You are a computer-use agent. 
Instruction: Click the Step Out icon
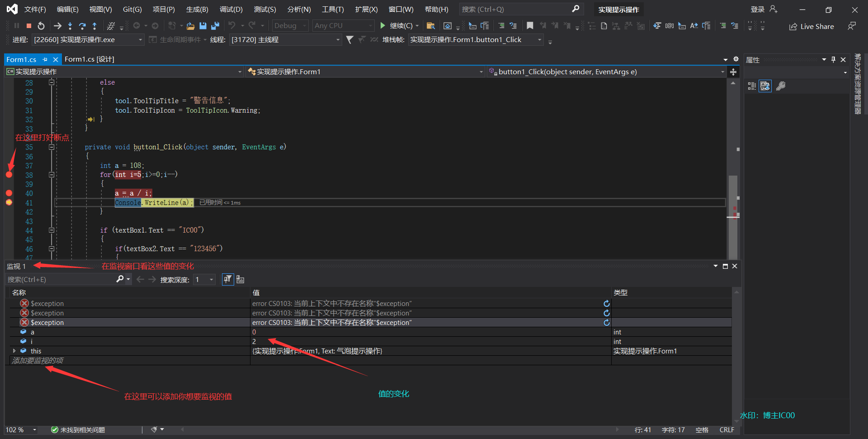pyautogui.click(x=94, y=26)
